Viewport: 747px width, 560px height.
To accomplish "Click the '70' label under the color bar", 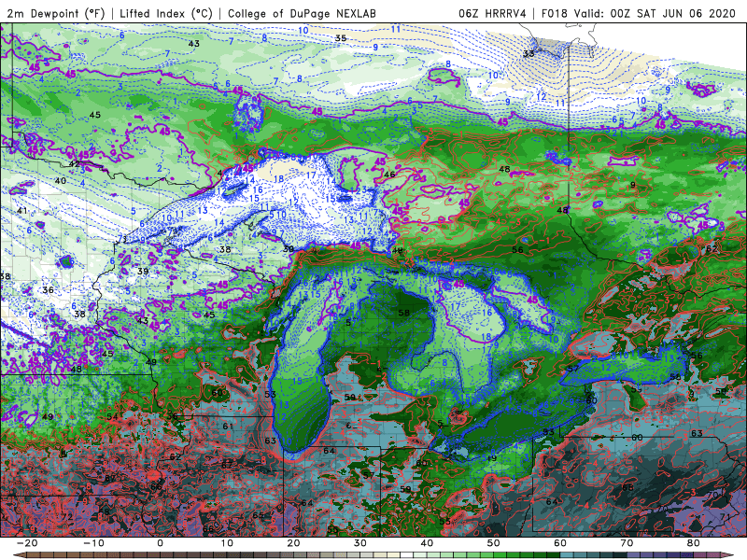I will pos(627,543).
